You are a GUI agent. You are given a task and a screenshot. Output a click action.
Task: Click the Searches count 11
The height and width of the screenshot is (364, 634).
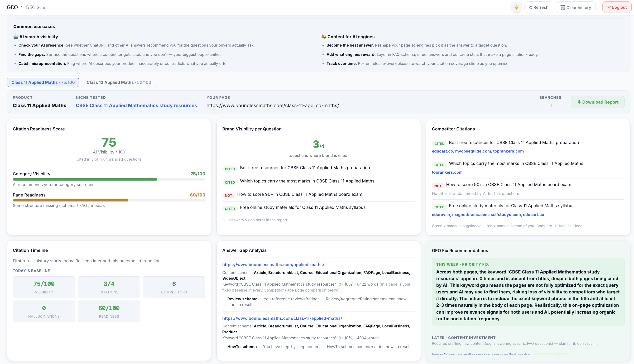coord(550,105)
